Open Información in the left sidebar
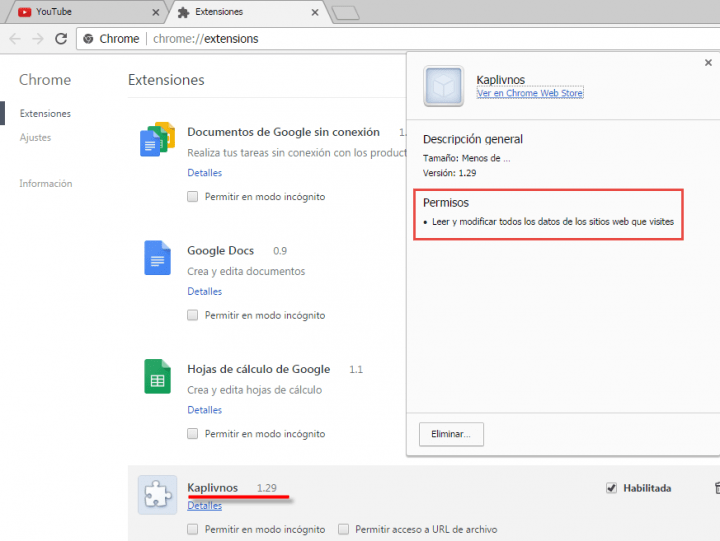The image size is (720, 541). pyautogui.click(x=45, y=184)
